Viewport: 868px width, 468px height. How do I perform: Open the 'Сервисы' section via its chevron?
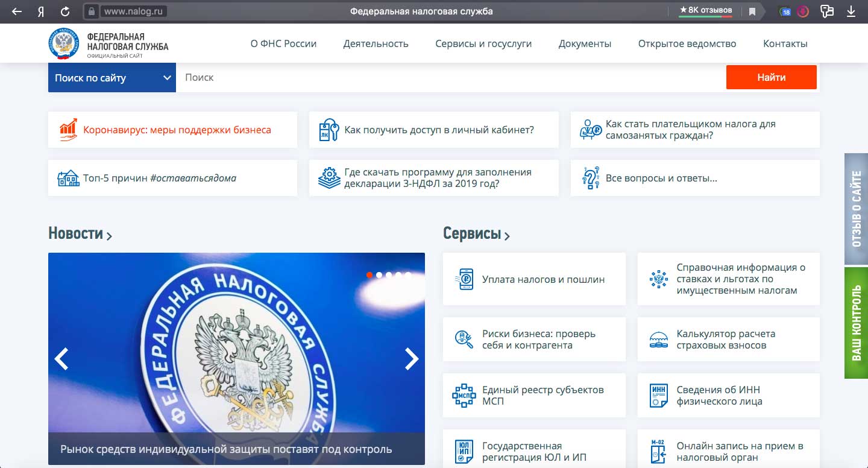507,236
